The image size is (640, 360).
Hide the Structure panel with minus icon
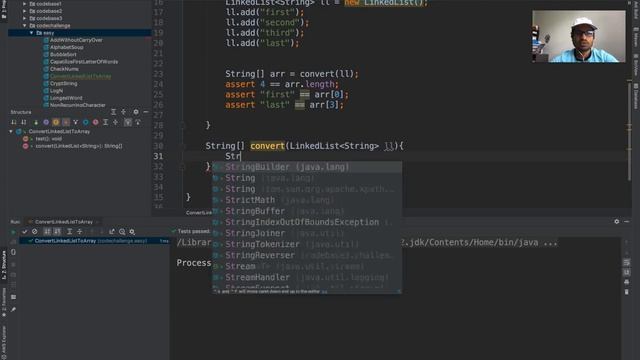(146, 112)
